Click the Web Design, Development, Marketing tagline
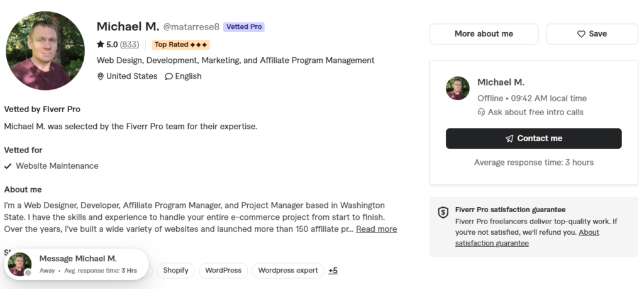Viewport: 644px width, 289px height. (x=235, y=60)
